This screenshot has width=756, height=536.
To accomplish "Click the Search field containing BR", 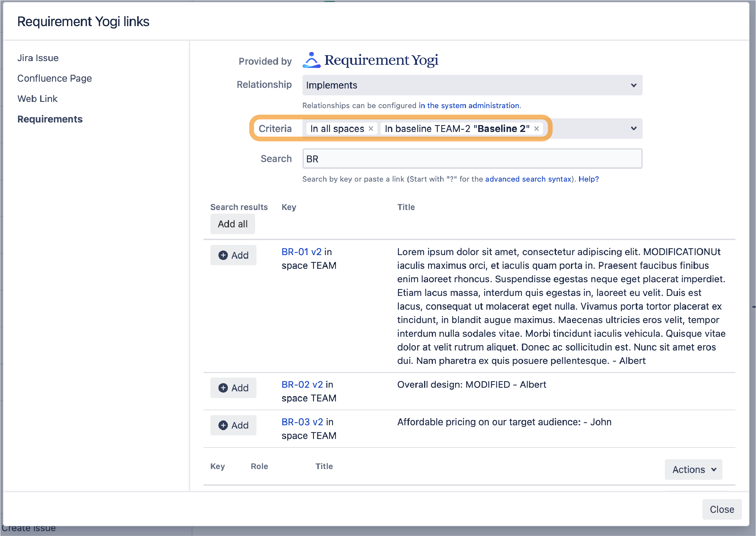I will click(472, 158).
